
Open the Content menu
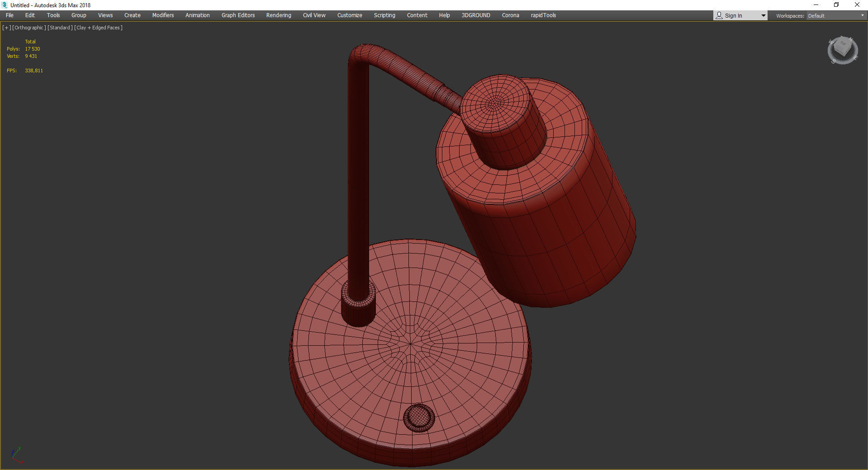point(417,15)
